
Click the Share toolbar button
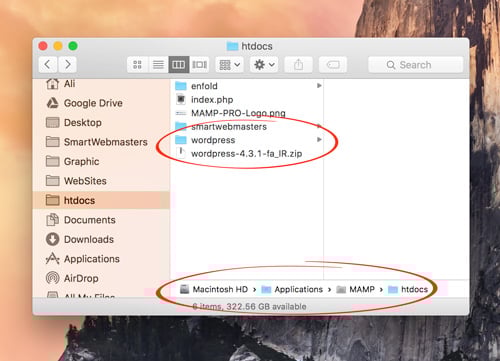click(298, 64)
